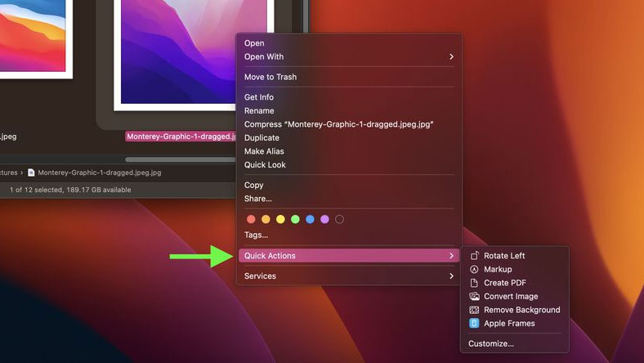Click the Convert Image icon

click(474, 297)
